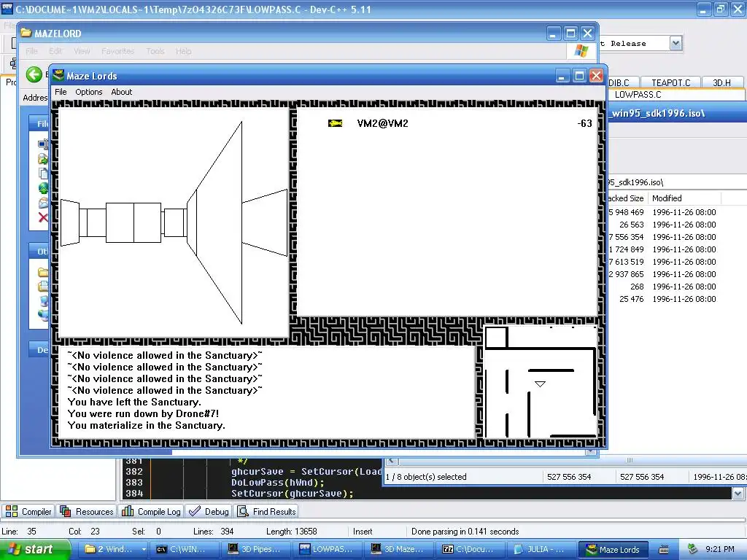Sort by the Packed Size column in 7-Zip
747x560 pixels.
(627, 198)
